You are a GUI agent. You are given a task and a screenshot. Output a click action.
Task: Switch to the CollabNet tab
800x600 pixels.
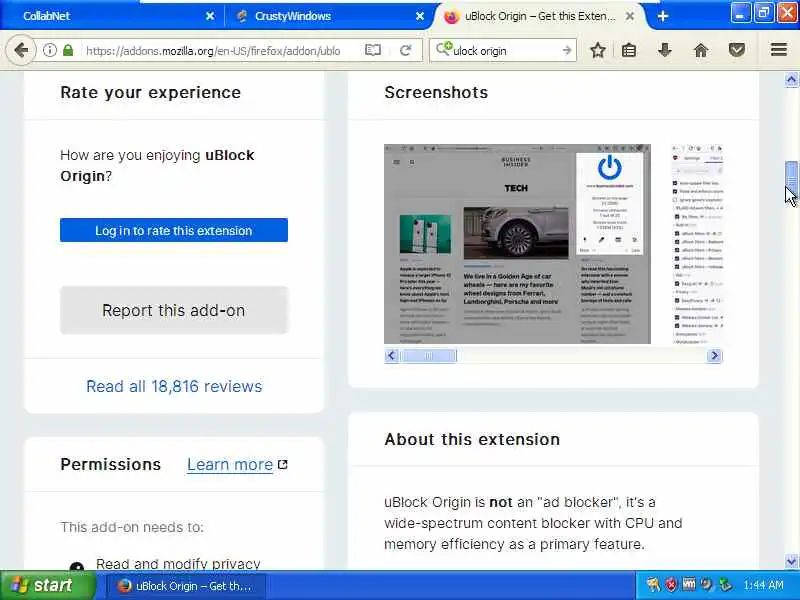(x=111, y=16)
